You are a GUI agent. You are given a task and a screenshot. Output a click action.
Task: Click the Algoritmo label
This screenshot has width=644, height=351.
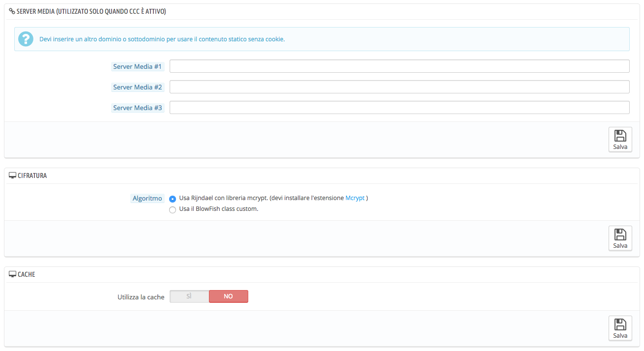tap(147, 199)
